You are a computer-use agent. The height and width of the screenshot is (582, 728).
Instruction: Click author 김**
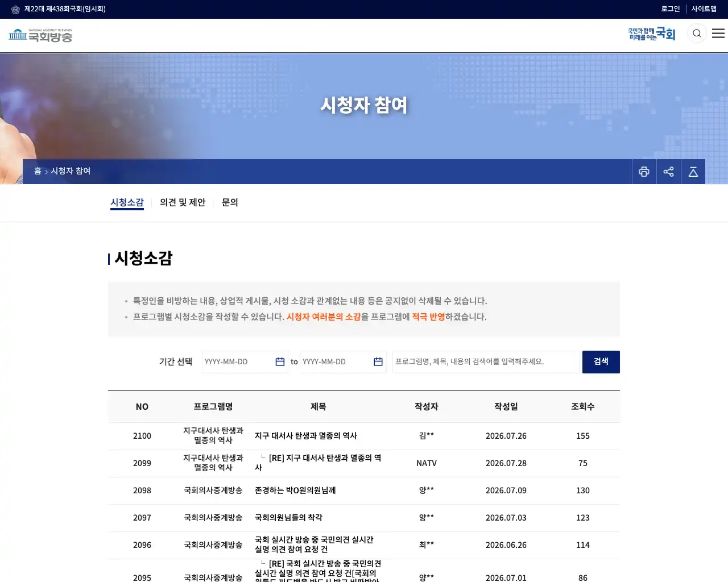pos(427,436)
